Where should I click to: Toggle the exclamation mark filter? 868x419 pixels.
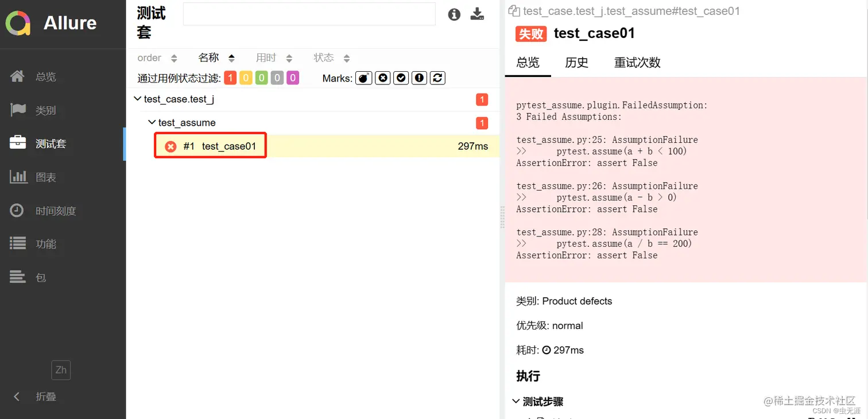420,78
